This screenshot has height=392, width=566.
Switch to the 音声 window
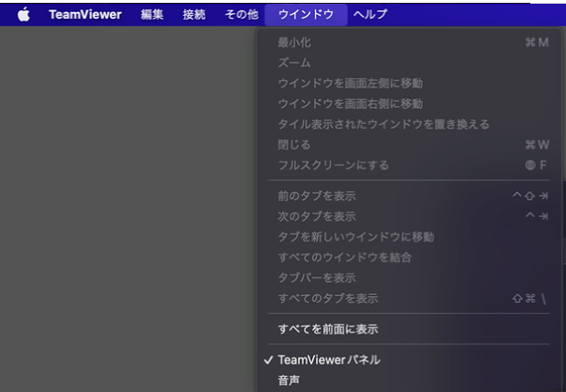[410, 380]
